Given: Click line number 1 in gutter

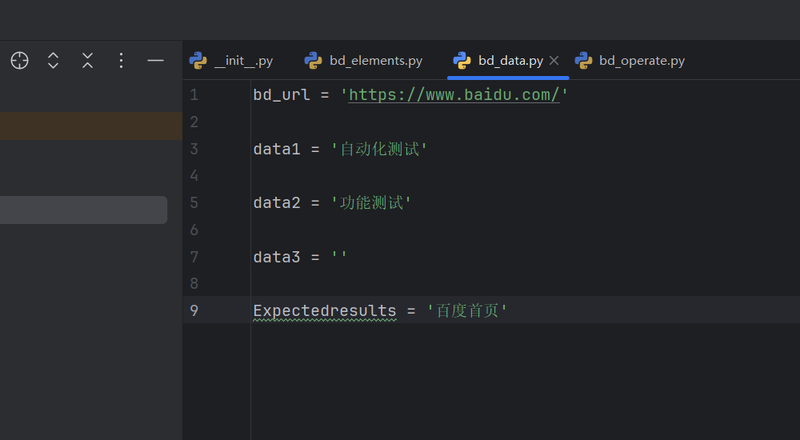Looking at the screenshot, I should pyautogui.click(x=194, y=95).
